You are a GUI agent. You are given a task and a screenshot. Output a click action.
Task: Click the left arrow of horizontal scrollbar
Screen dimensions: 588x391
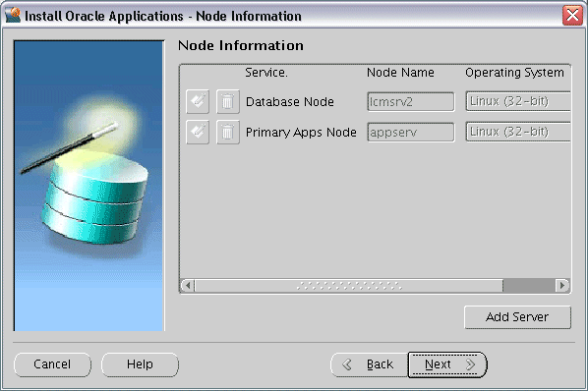point(188,286)
